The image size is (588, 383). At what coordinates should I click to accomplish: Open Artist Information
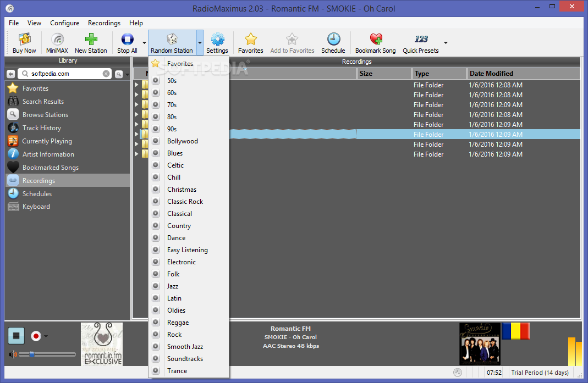68,154
